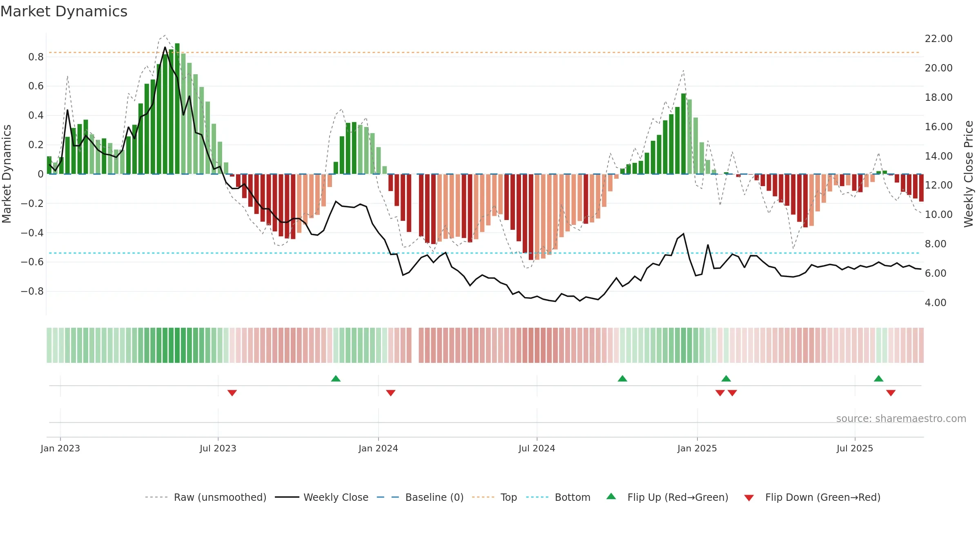Click the 0.6 tick on the left axis
Image resolution: width=980 pixels, height=551 pixels.
click(36, 86)
